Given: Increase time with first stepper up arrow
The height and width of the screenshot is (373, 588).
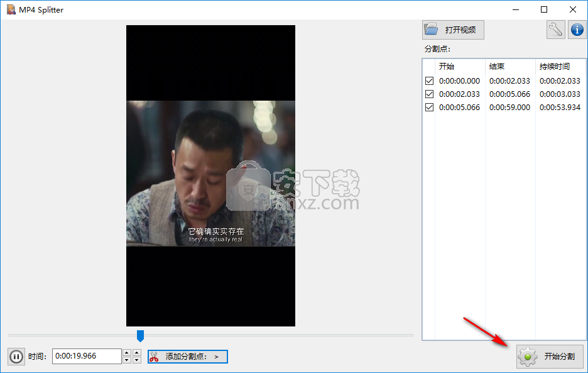Looking at the screenshot, I should tap(127, 353).
